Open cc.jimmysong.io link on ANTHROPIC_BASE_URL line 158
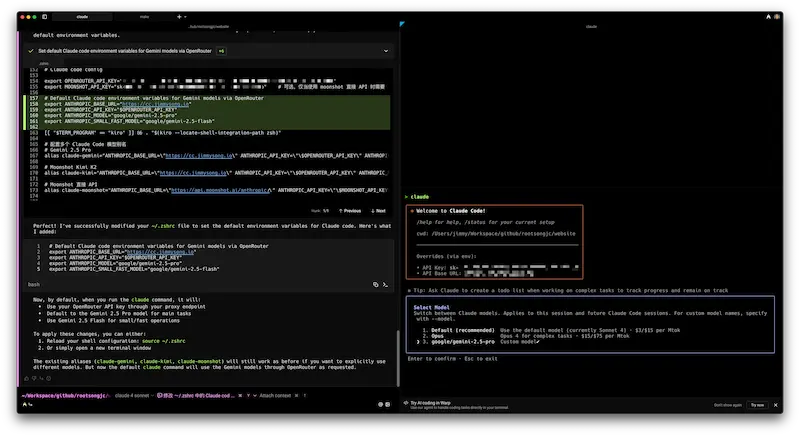The width and height of the screenshot is (800, 436). (x=155, y=104)
